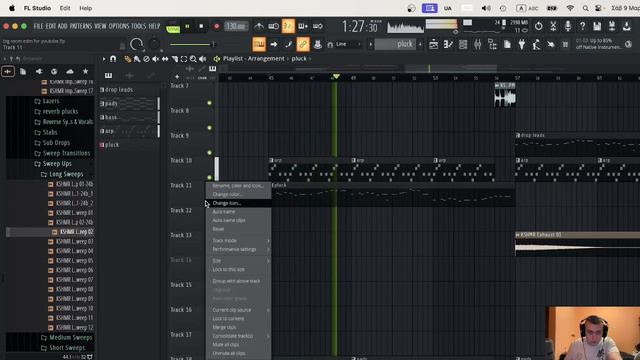The image size is (640, 360).
Task: Open the Piano roll view icon
Action: (x=448, y=44)
